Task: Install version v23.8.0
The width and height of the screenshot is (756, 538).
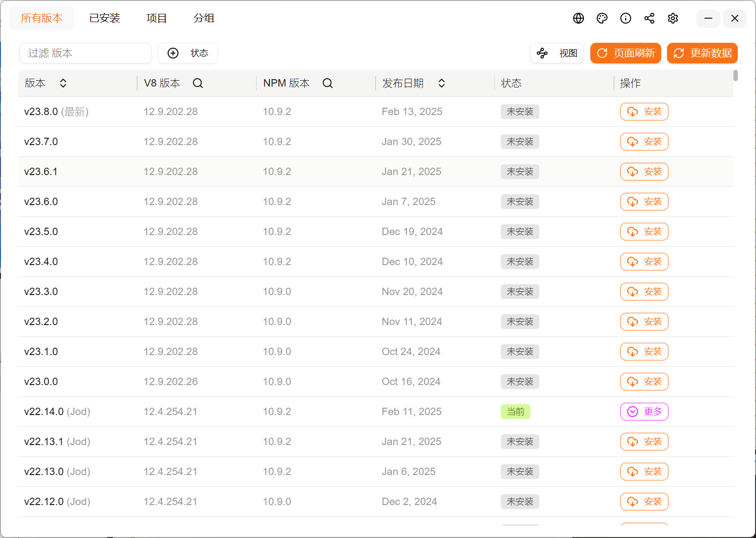Action: pos(644,112)
